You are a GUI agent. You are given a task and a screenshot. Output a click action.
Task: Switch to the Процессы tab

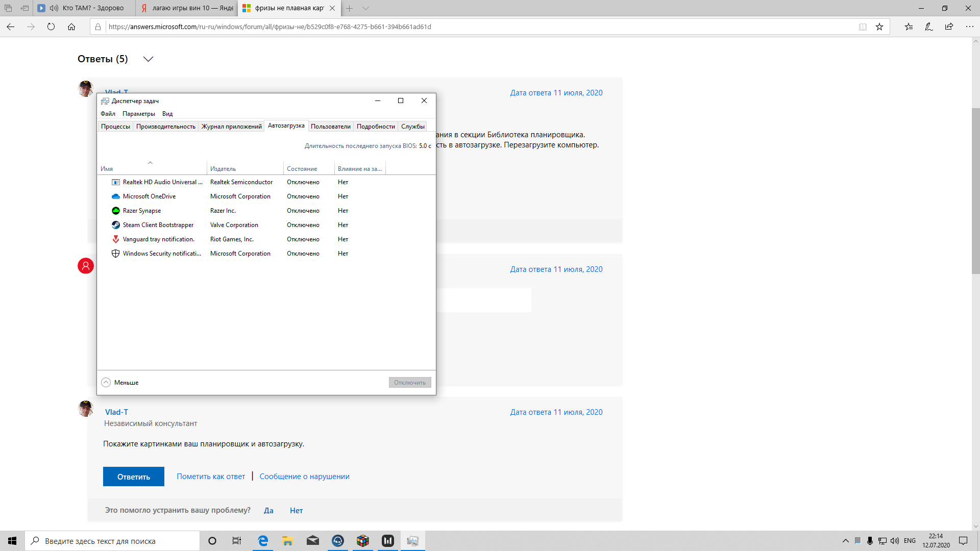coord(115,127)
